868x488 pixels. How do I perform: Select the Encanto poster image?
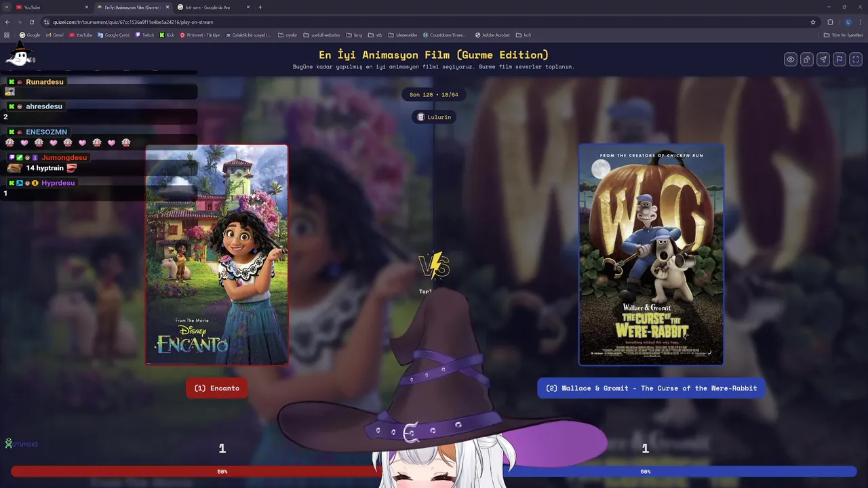coord(217,255)
